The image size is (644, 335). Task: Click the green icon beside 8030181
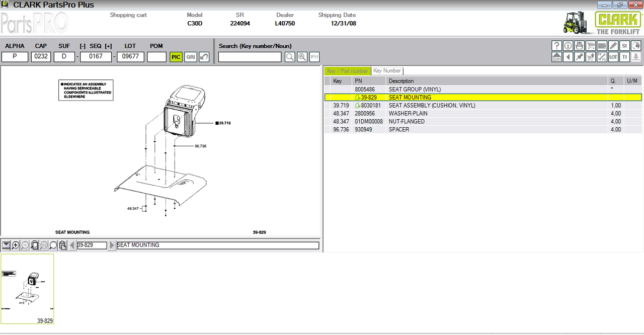coord(358,106)
